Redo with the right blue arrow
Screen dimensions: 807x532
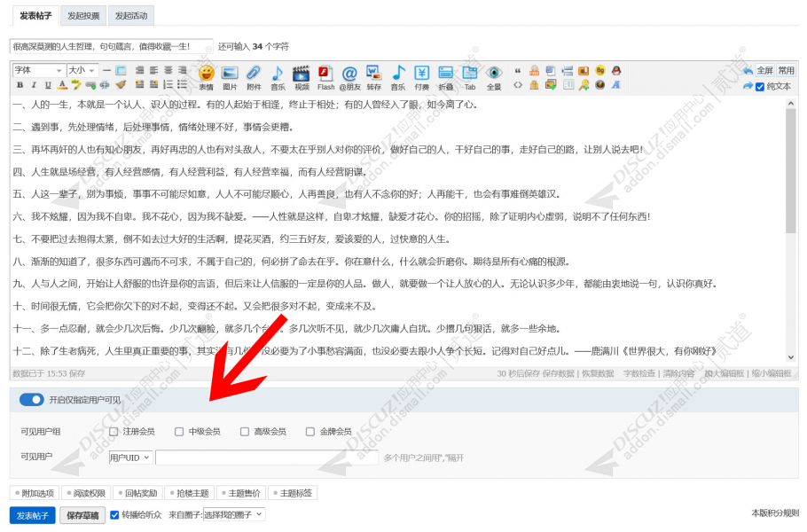pyautogui.click(x=748, y=86)
